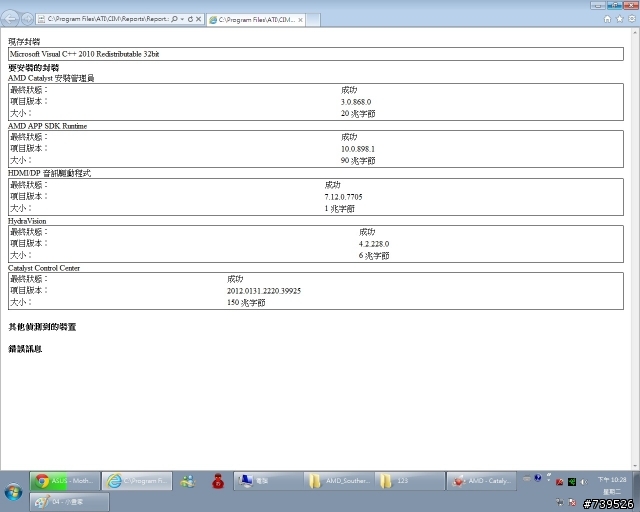Open the red figure taskbar icon

(x=218, y=481)
